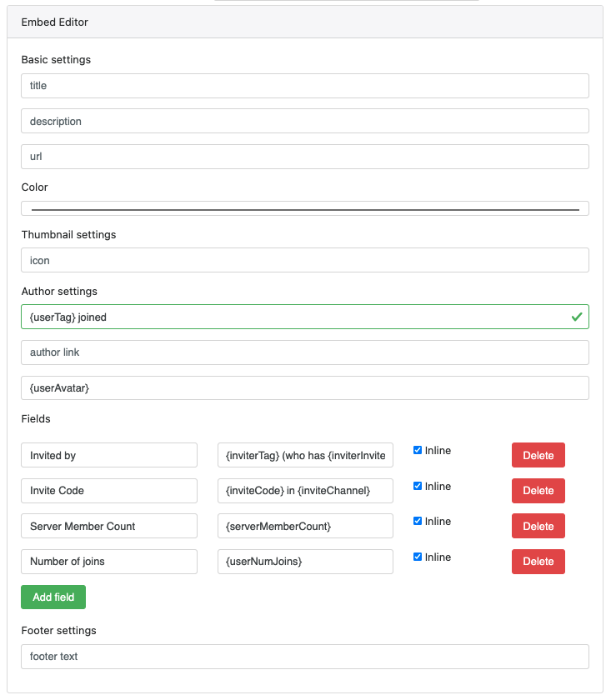Select the footer text input field
The height and width of the screenshot is (700, 611).
tap(305, 657)
